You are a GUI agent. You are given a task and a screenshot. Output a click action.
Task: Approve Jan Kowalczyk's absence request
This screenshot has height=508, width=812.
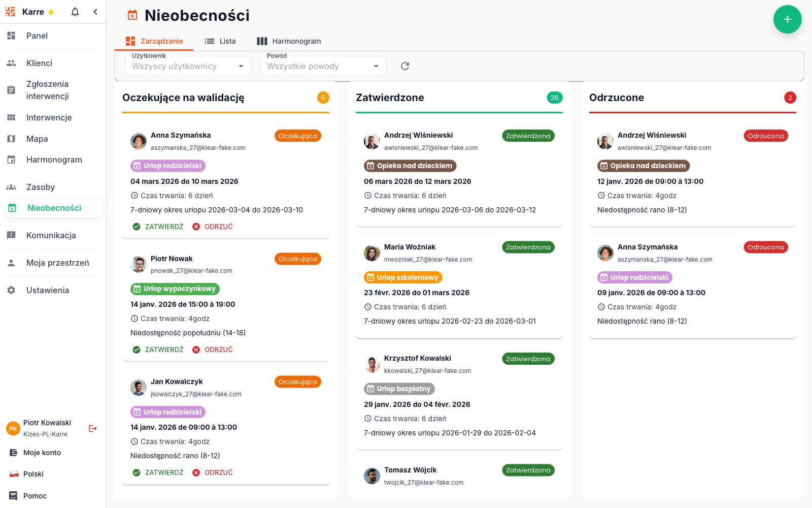click(158, 472)
